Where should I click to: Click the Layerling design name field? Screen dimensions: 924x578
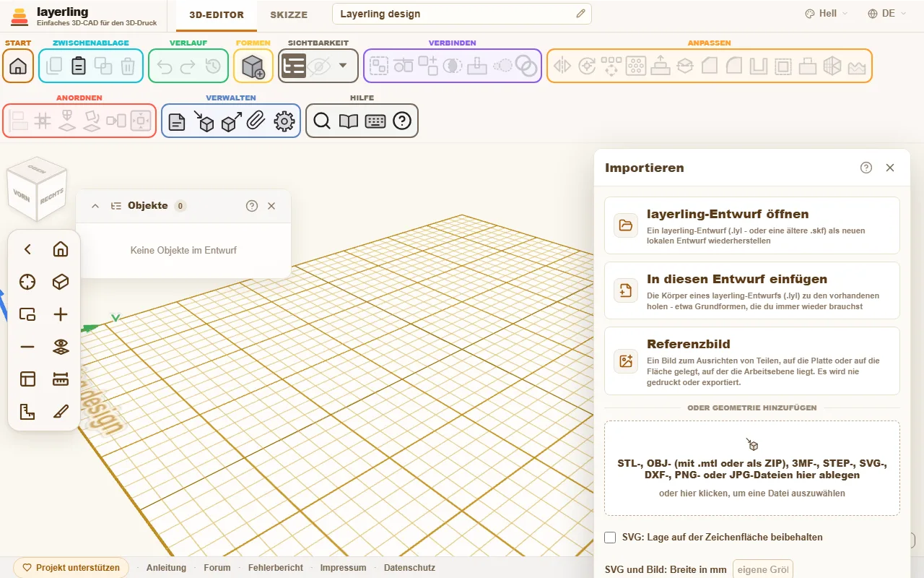tap(462, 14)
